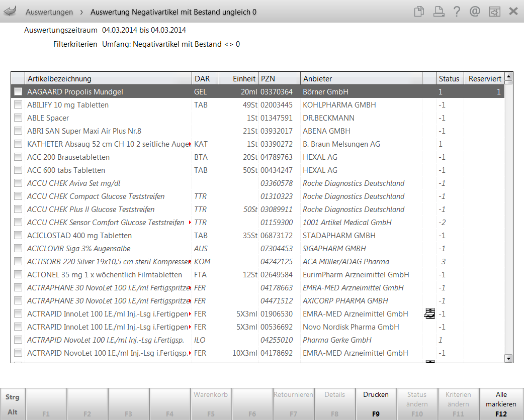Sort by PZN column header
Viewport: 524px width, 420px height.
coord(280,79)
